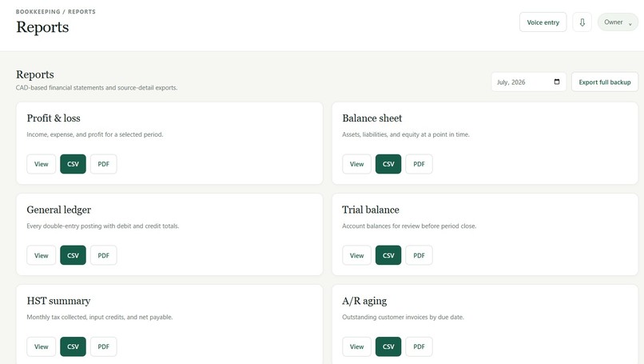644x364 pixels.
Task: Click the A/R aging card heading
Action: [364, 301]
